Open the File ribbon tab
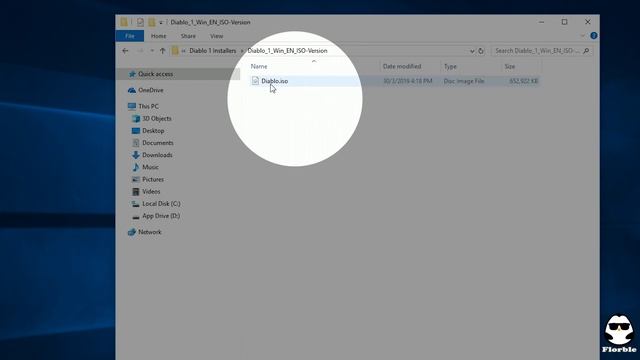The image size is (640, 360). [x=130, y=36]
